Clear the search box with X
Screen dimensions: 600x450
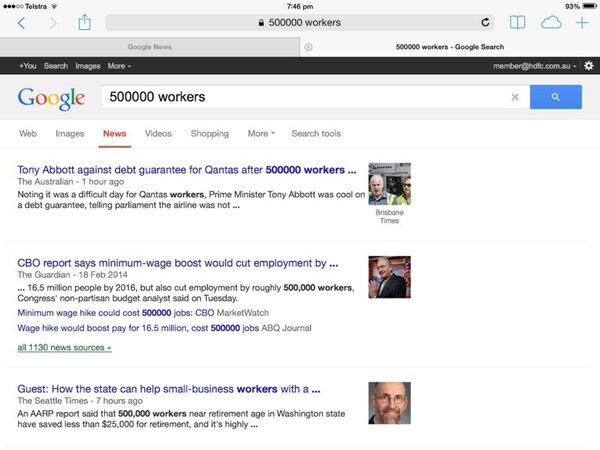515,97
